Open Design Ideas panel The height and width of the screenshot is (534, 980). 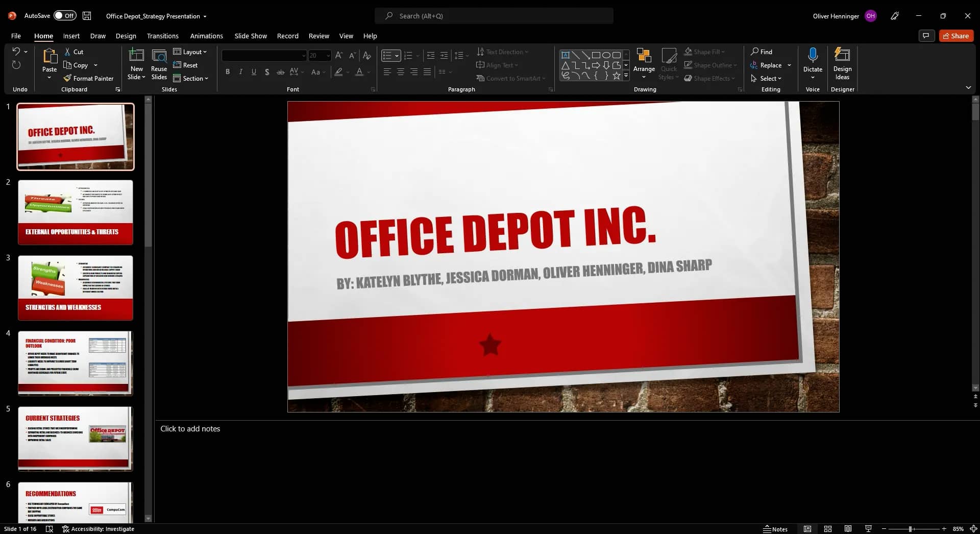[x=842, y=64]
